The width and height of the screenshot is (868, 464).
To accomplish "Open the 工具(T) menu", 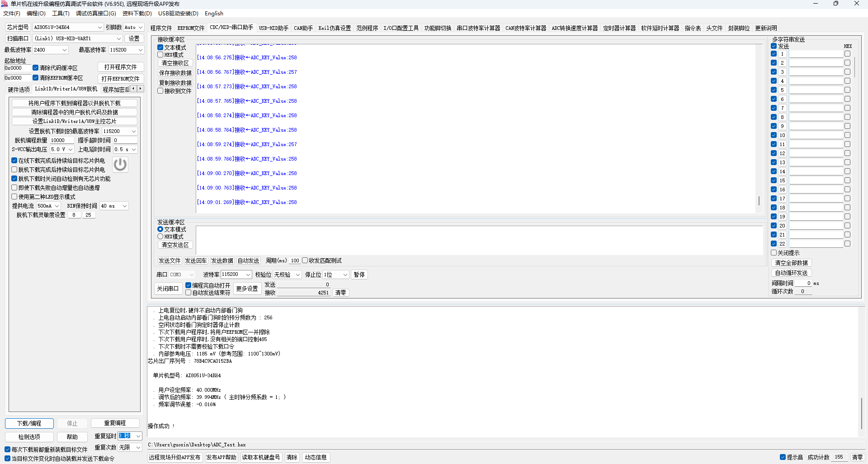I will point(61,14).
